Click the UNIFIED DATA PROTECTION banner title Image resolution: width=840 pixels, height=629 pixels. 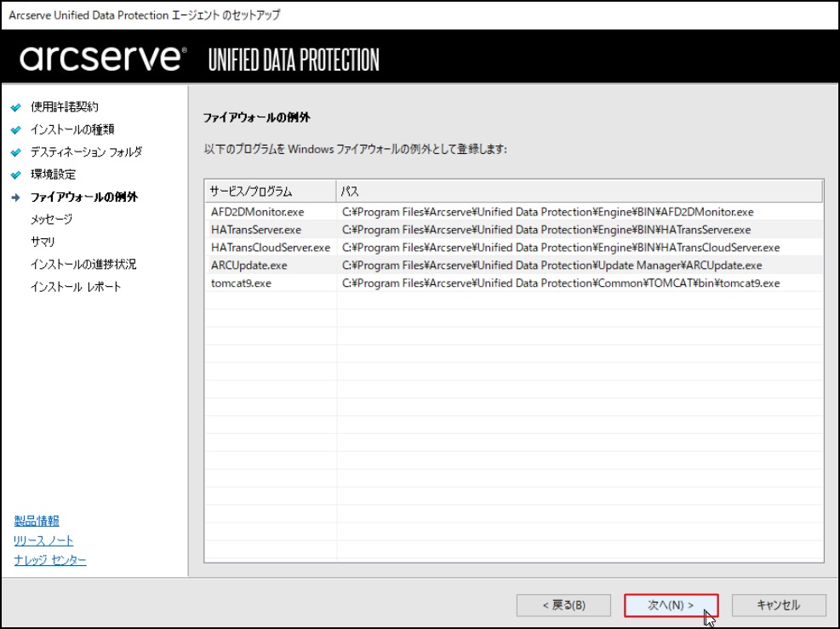(x=294, y=60)
